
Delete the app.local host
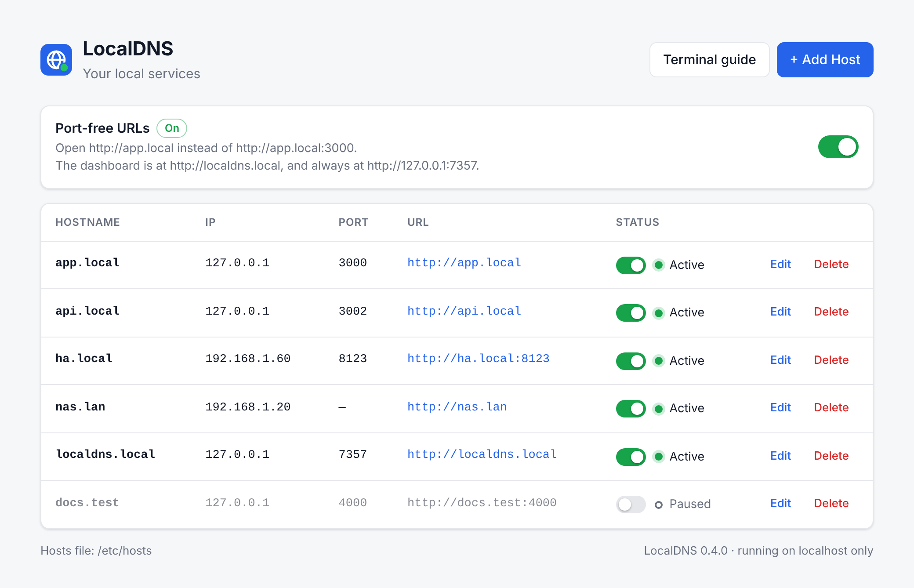(831, 264)
